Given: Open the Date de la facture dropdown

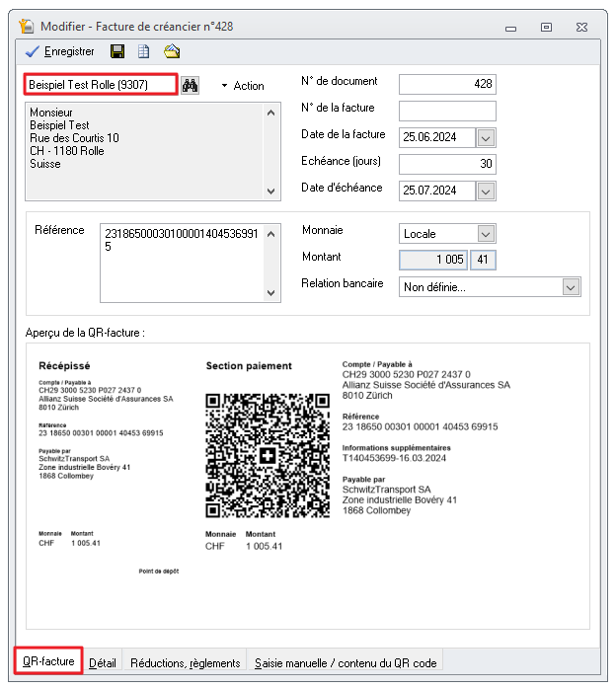Looking at the screenshot, I should [x=486, y=138].
